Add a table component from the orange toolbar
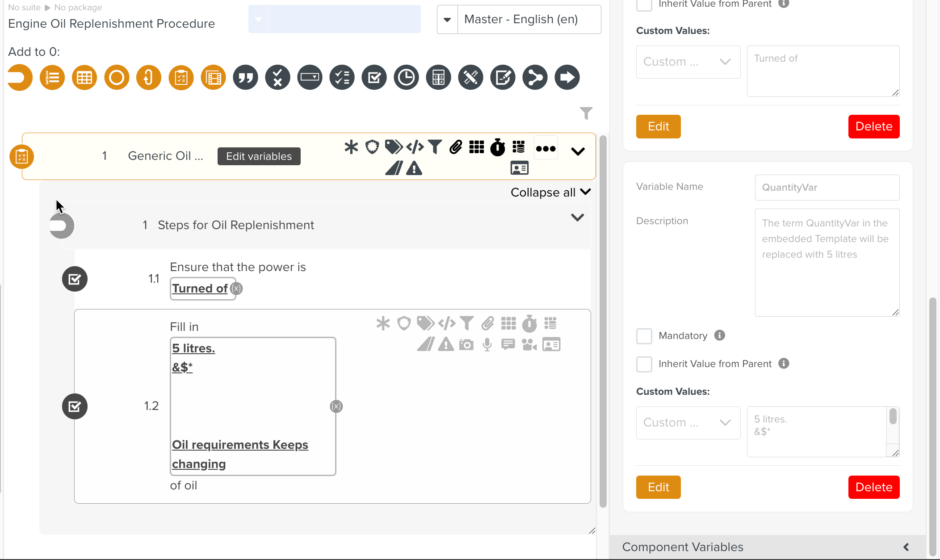 coord(84,78)
